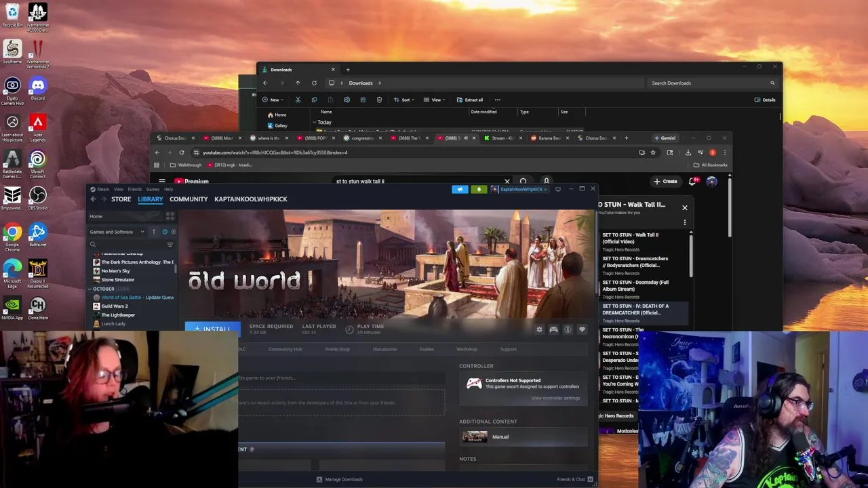The height and width of the screenshot is (488, 868).
Task: Switch to the Steam COMMUNITY tab
Action: point(189,199)
